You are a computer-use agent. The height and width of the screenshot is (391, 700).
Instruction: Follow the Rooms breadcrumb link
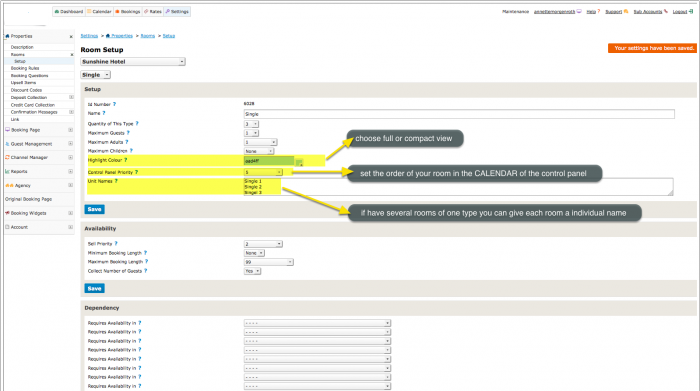[x=148, y=36]
